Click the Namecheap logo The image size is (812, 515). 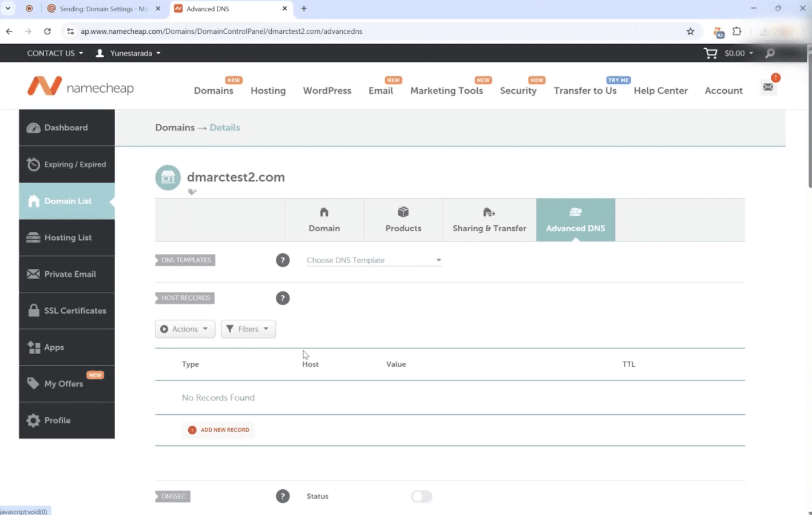pyautogui.click(x=81, y=87)
